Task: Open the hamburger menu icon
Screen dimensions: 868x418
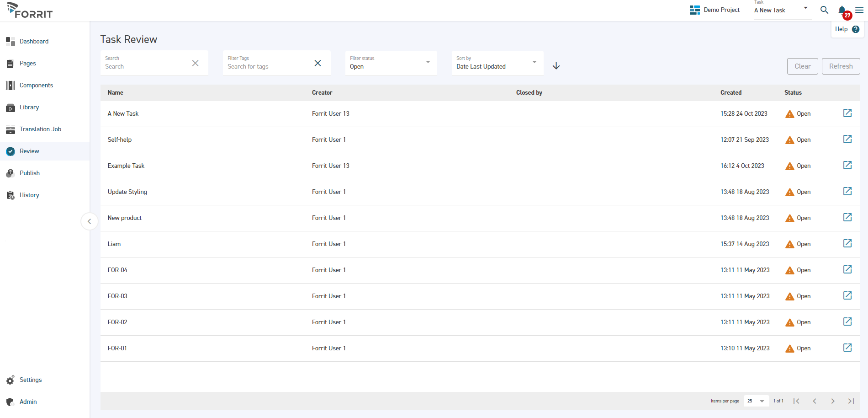Action: tap(859, 10)
